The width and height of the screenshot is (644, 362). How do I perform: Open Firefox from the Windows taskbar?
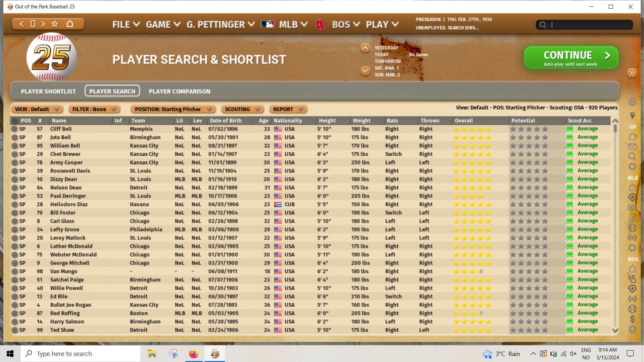coord(194,354)
